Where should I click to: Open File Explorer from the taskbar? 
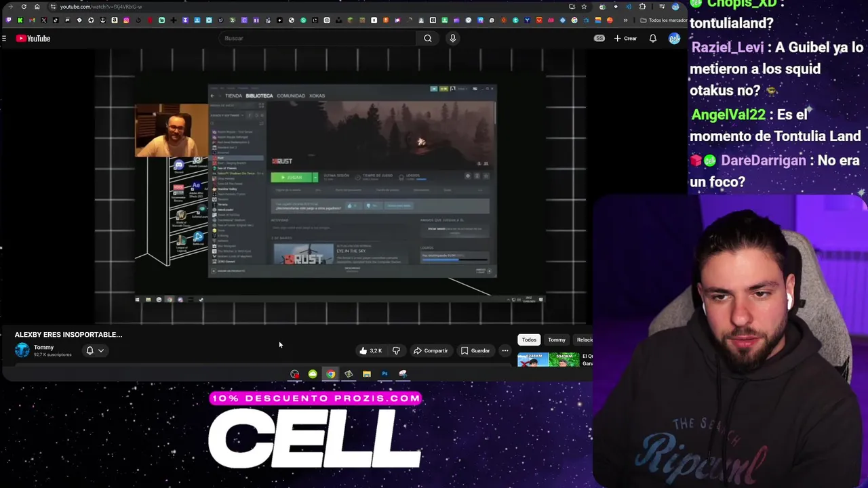[x=367, y=374]
